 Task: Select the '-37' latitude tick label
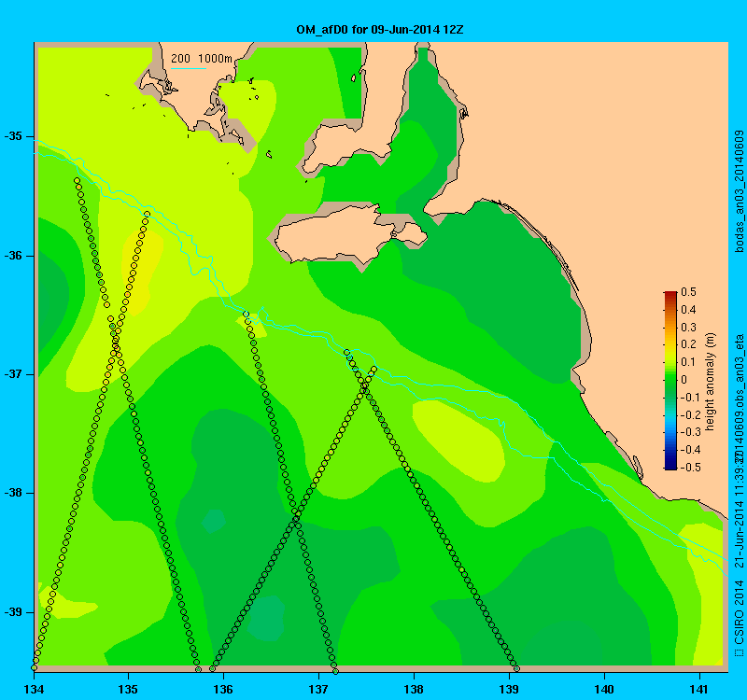pos(13,374)
